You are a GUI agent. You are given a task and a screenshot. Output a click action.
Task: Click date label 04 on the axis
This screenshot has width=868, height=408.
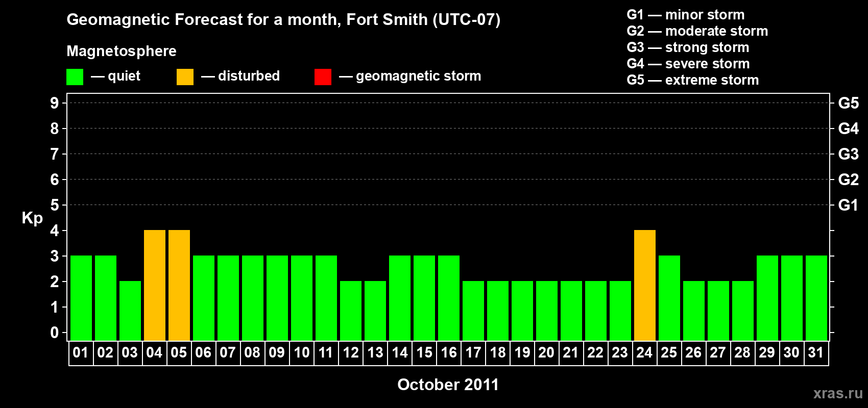(154, 353)
